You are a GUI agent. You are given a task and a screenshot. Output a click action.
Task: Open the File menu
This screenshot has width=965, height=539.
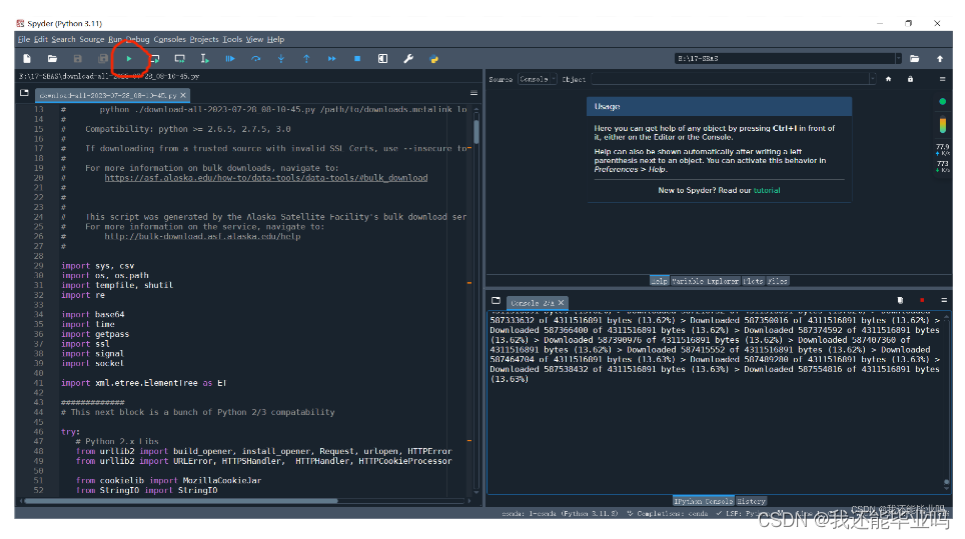[23, 39]
